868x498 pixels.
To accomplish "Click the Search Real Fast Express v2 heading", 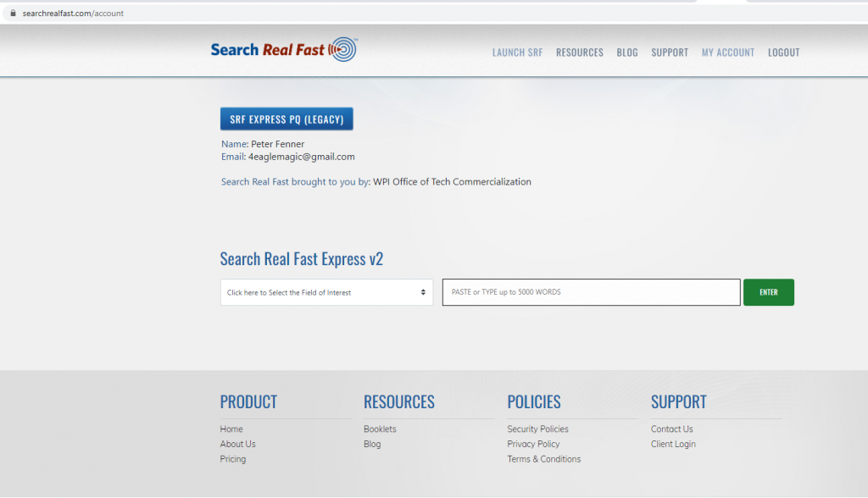I will (301, 258).
